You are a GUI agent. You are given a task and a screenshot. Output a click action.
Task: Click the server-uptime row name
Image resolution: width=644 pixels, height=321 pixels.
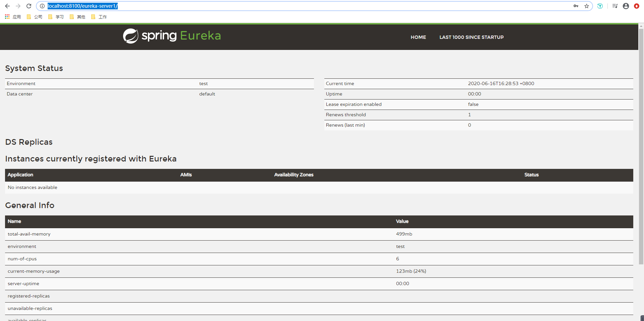pyautogui.click(x=23, y=283)
